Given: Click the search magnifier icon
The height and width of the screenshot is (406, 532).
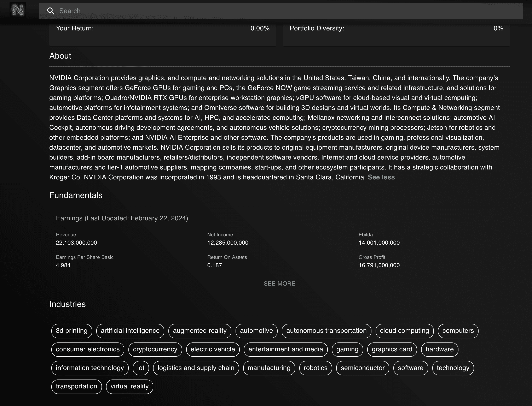Looking at the screenshot, I should pyautogui.click(x=51, y=11).
